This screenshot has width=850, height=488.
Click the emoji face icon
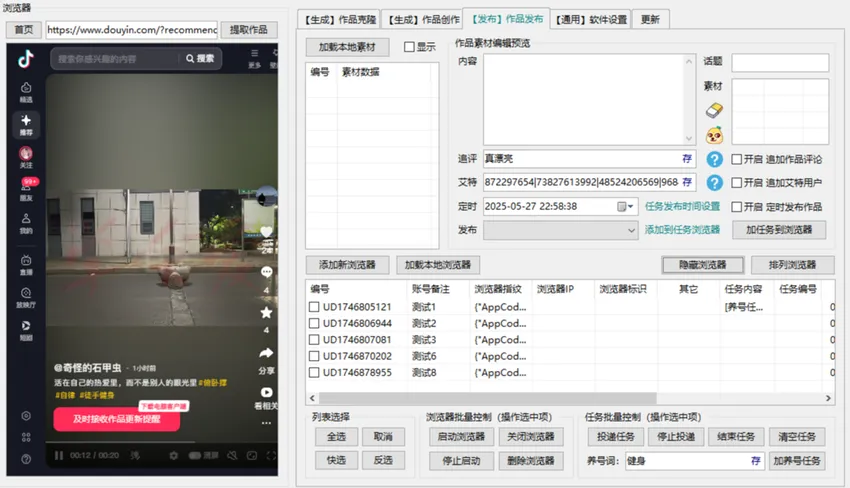[714, 135]
